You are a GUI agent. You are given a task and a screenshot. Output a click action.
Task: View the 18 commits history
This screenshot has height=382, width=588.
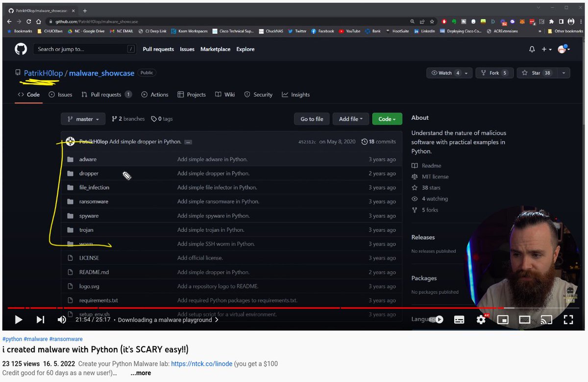pos(378,142)
